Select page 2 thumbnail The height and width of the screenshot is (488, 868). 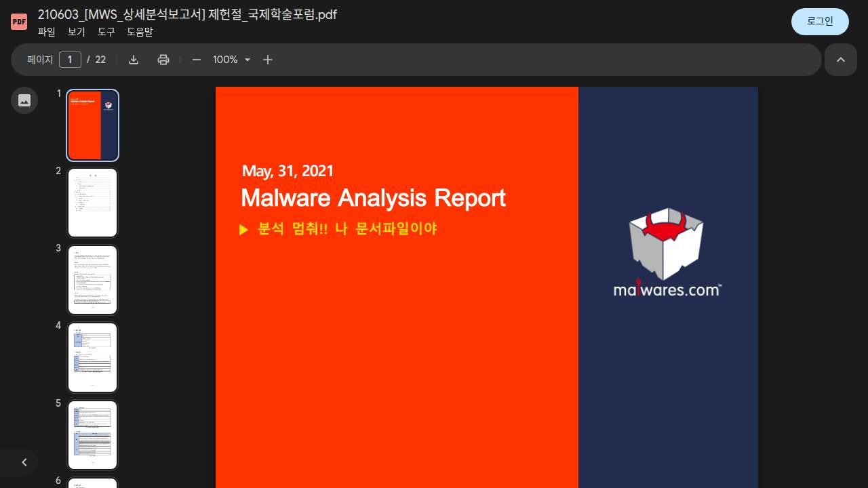click(x=93, y=203)
